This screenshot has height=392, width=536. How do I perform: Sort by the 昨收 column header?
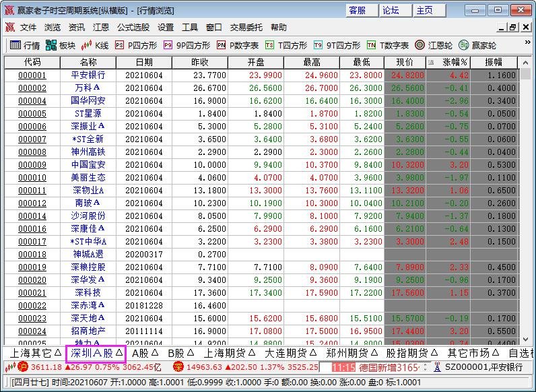coord(200,62)
